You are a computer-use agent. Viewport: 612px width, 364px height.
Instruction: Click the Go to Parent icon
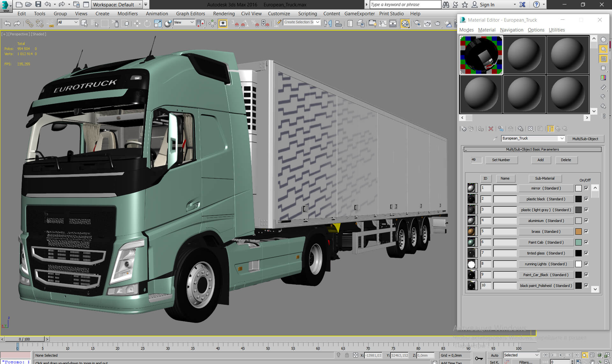[x=557, y=129]
